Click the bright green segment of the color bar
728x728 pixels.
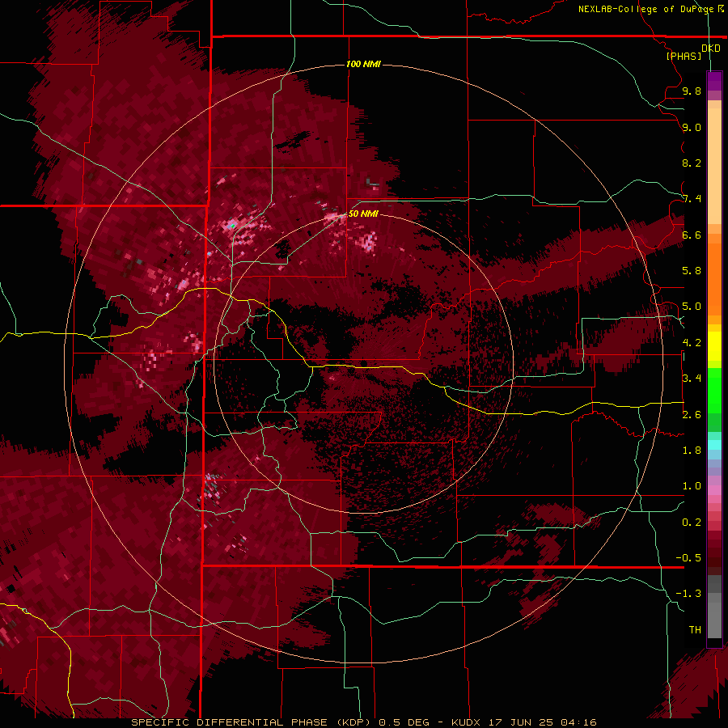[x=714, y=390]
